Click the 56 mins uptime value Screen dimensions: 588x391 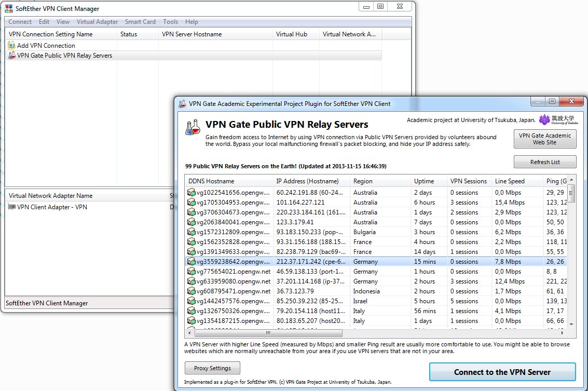425,311
